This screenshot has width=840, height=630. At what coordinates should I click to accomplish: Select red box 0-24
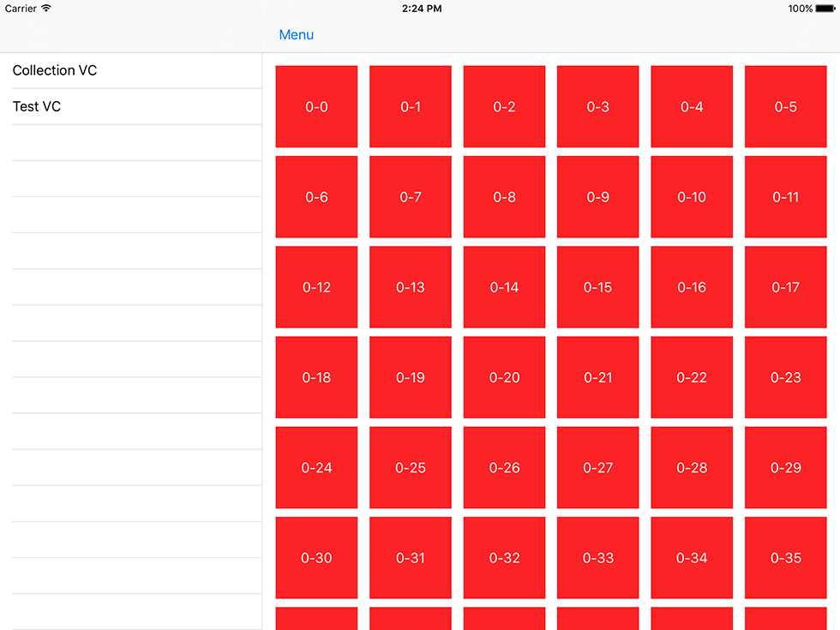point(316,468)
